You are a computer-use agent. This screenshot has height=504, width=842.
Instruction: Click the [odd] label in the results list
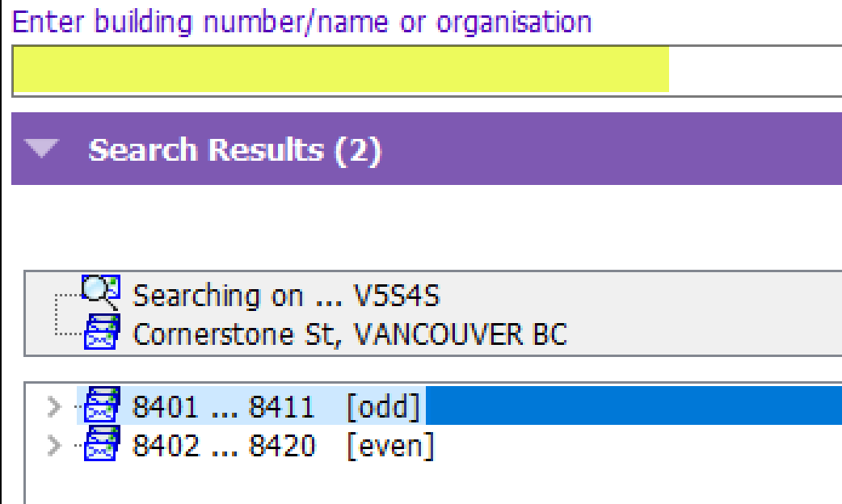click(383, 406)
